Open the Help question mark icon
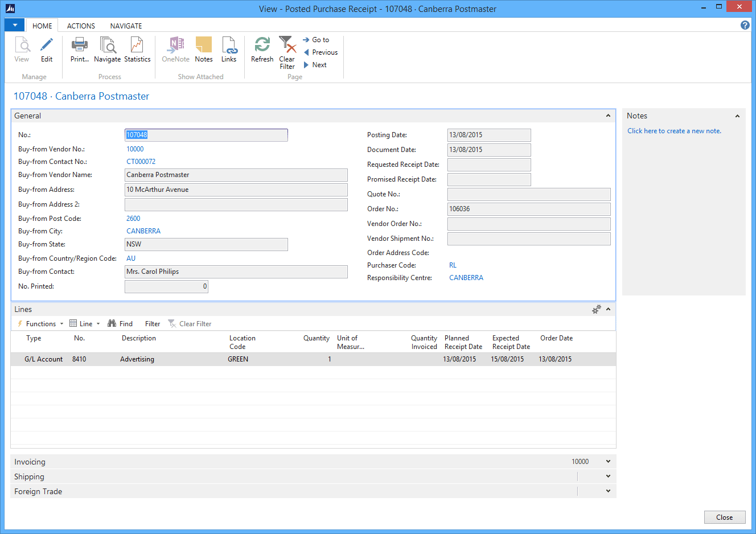Image resolution: width=756 pixels, height=534 pixels. (745, 25)
